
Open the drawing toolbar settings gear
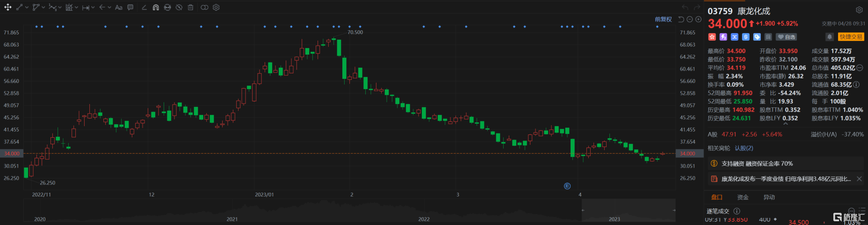(216, 7)
